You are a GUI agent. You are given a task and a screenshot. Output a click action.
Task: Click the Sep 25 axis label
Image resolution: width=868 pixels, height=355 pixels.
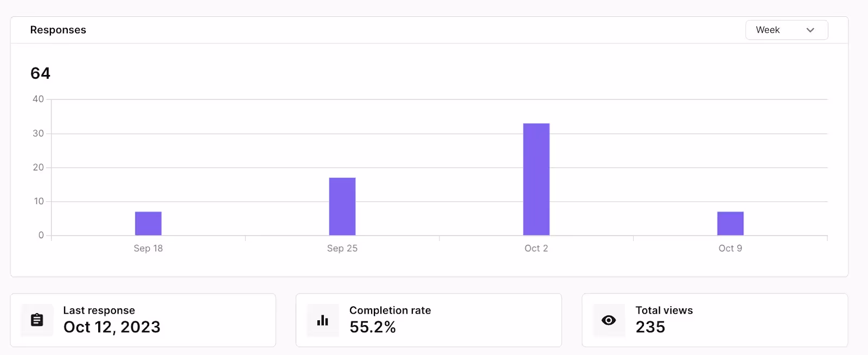[x=342, y=248]
